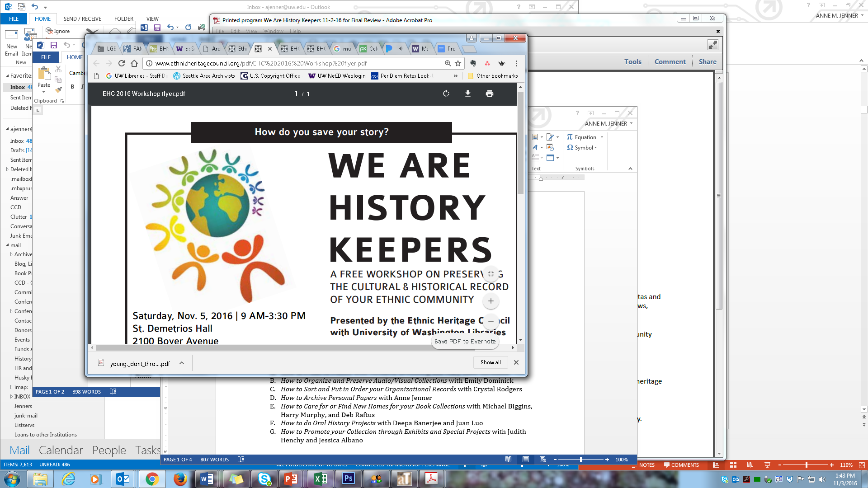The image size is (868, 488).
Task: Select Inbox under Favorites in Outlook
Action: [17, 87]
